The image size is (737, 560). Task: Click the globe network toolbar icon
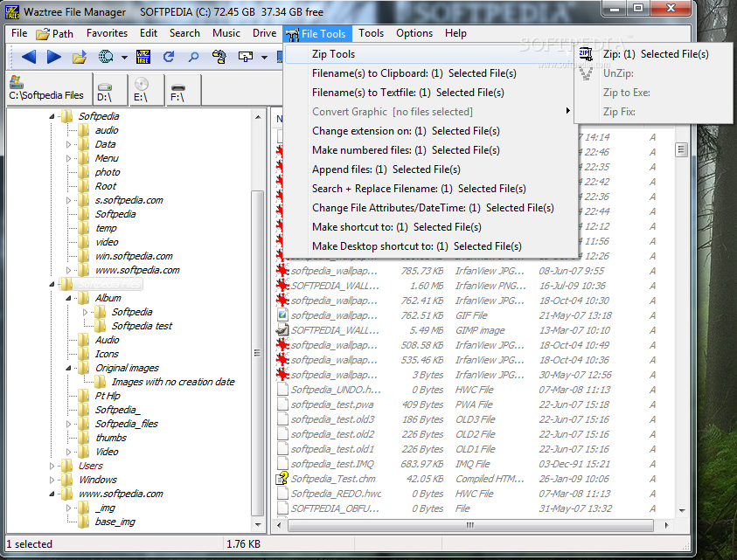click(x=106, y=57)
